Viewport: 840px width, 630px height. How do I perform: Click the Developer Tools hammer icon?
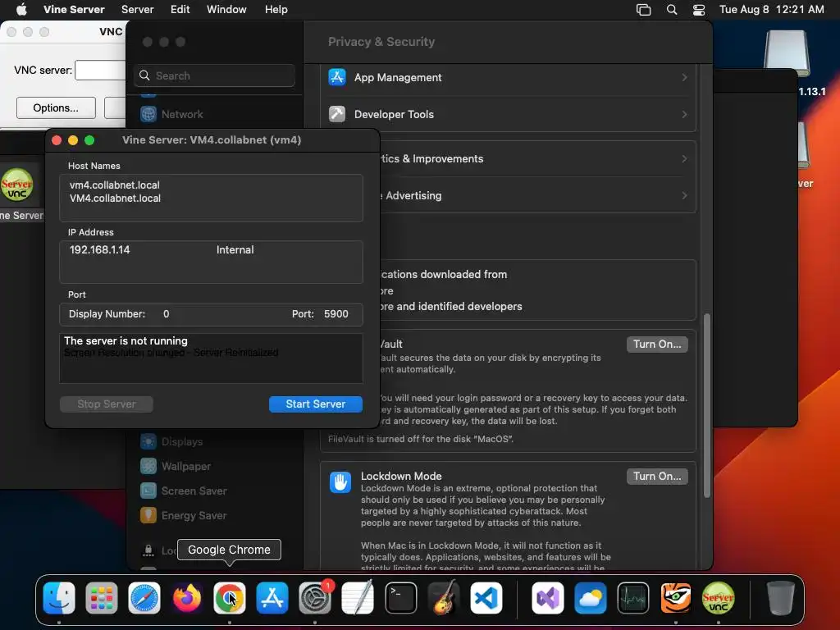click(x=337, y=113)
